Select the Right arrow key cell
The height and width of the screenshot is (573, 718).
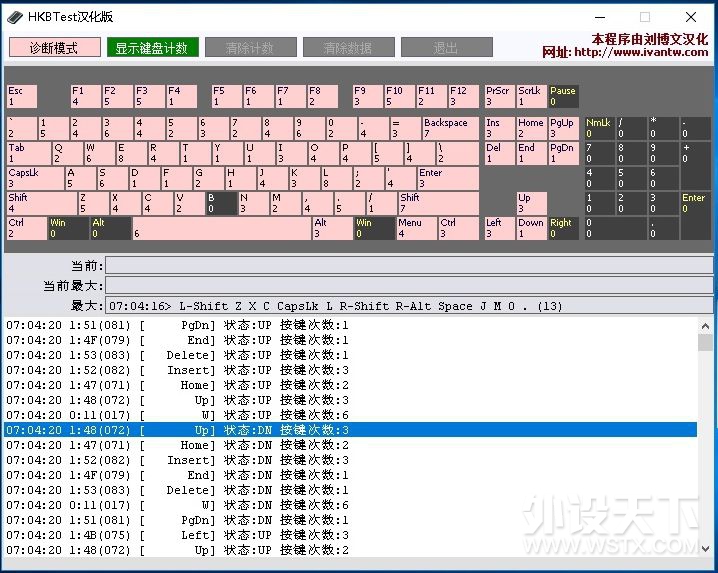point(564,228)
